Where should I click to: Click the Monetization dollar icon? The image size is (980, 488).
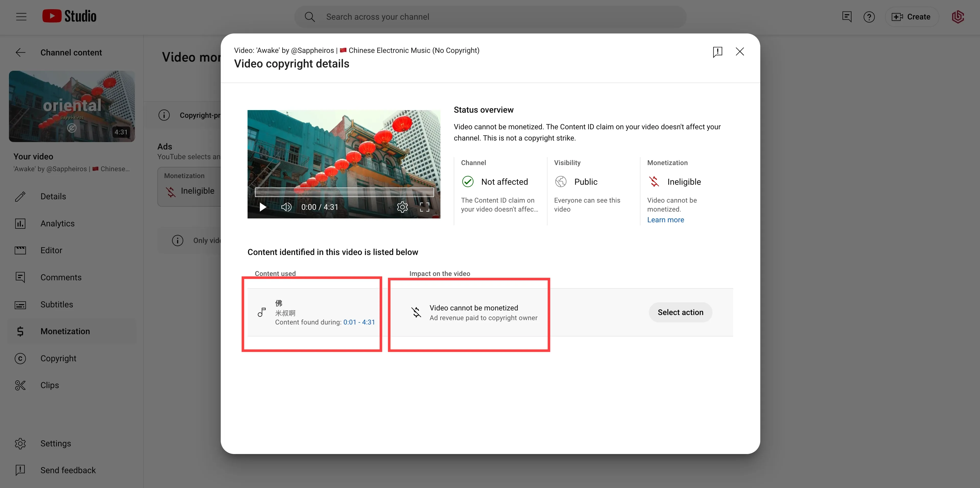tap(20, 331)
